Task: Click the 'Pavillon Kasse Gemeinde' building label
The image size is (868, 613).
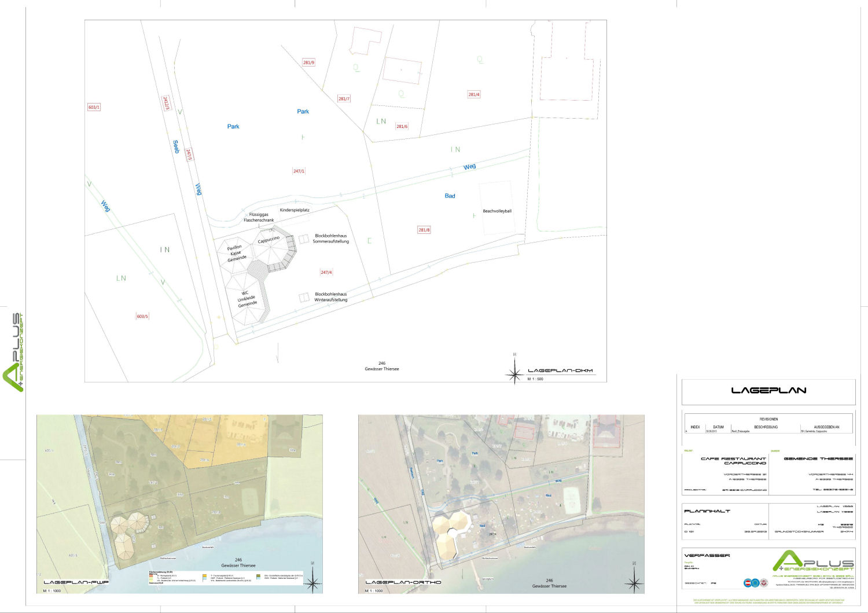Action: [236, 253]
